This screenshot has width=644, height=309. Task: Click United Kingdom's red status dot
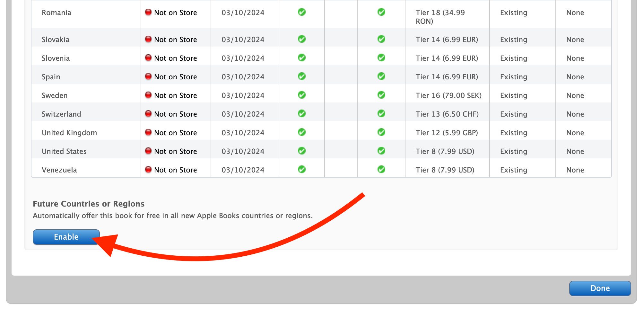(x=148, y=132)
